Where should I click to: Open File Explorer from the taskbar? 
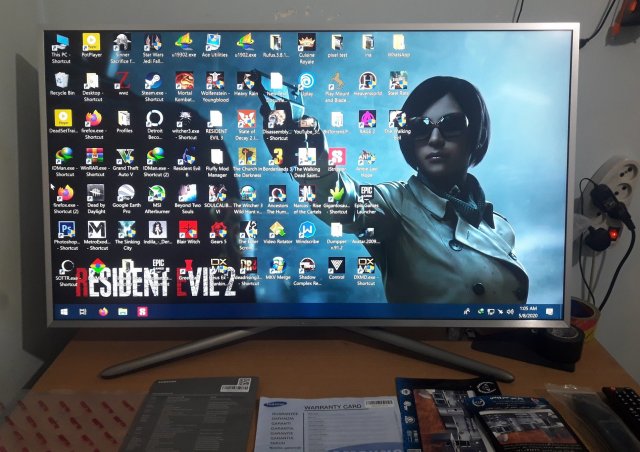[x=122, y=312]
